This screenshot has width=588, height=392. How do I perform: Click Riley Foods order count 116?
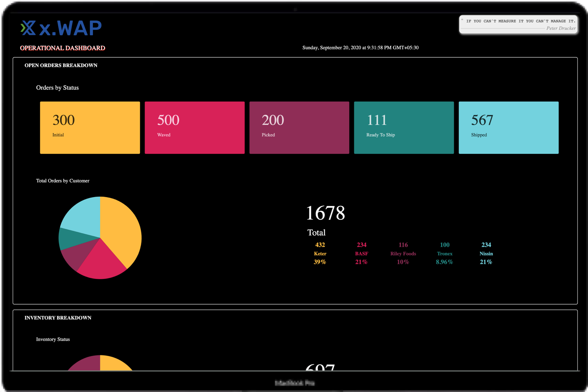pyautogui.click(x=403, y=245)
